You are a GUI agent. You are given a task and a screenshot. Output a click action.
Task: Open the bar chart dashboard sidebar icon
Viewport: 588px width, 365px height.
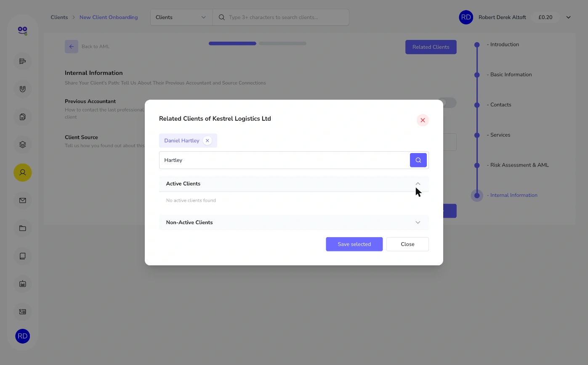pyautogui.click(x=23, y=61)
